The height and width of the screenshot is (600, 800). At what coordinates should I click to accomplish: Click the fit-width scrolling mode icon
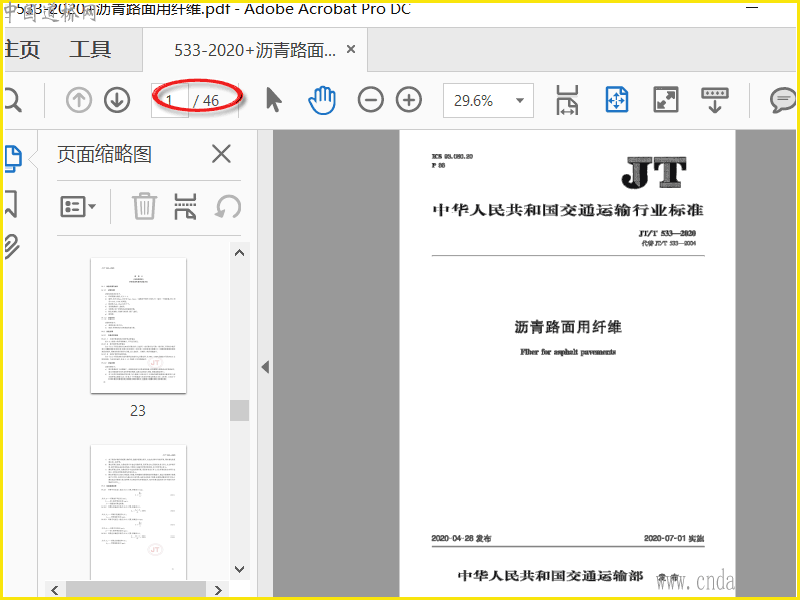[567, 100]
